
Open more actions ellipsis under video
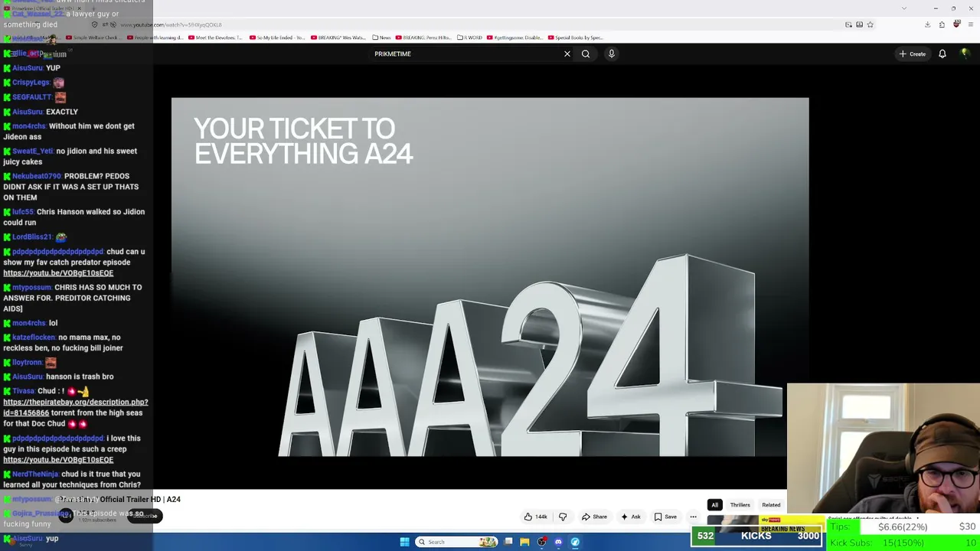point(693,517)
